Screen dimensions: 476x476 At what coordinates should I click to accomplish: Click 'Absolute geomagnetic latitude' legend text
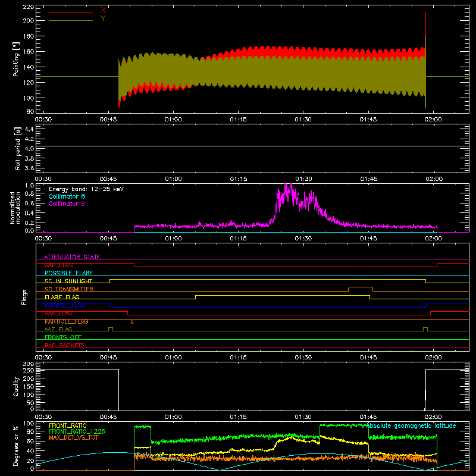coord(412,425)
